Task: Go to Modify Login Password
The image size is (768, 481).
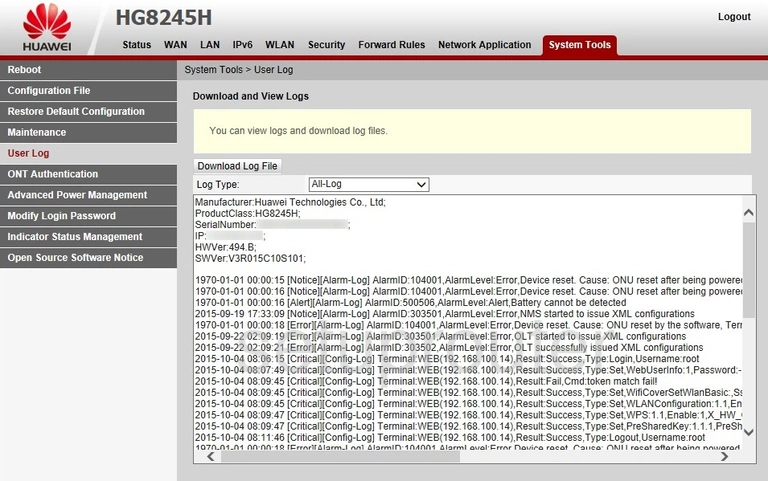Action: click(88, 216)
